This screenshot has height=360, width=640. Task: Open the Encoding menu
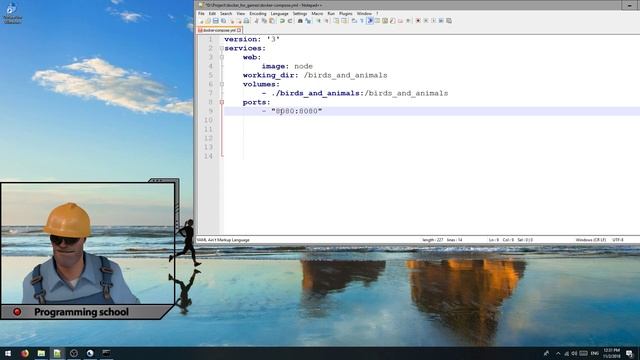click(258, 13)
